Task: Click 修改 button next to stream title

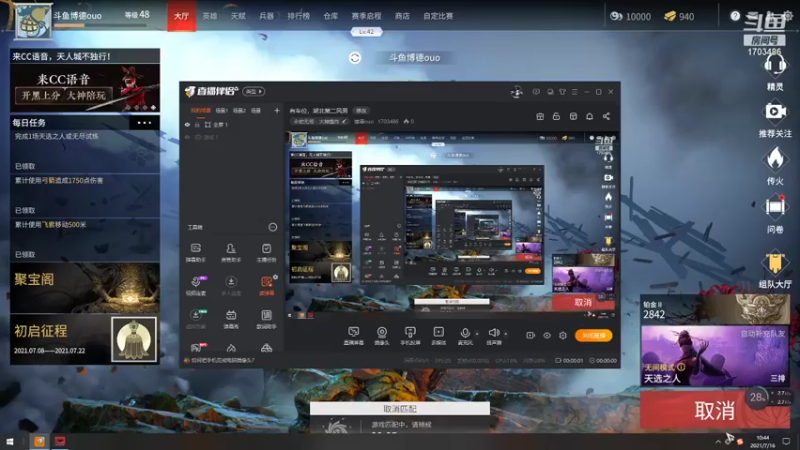Action: tap(361, 110)
